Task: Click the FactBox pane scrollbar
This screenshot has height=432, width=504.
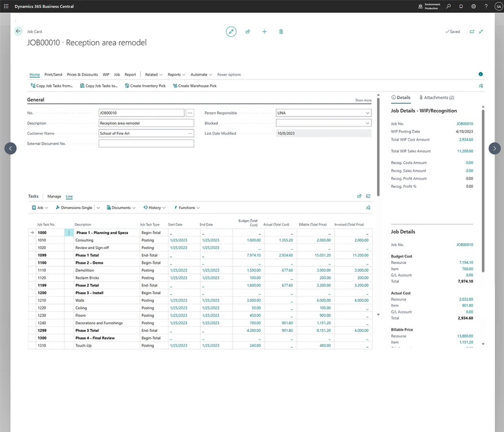Action: click(483, 191)
